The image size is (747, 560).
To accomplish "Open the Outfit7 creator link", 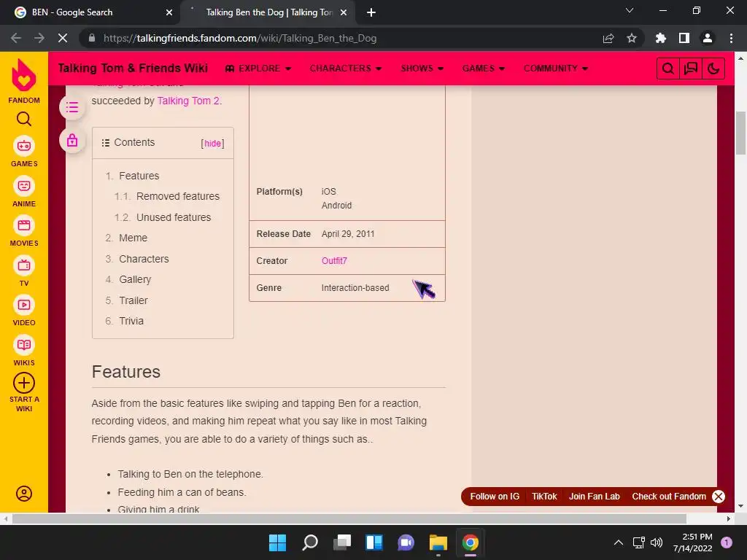I will pyautogui.click(x=334, y=261).
